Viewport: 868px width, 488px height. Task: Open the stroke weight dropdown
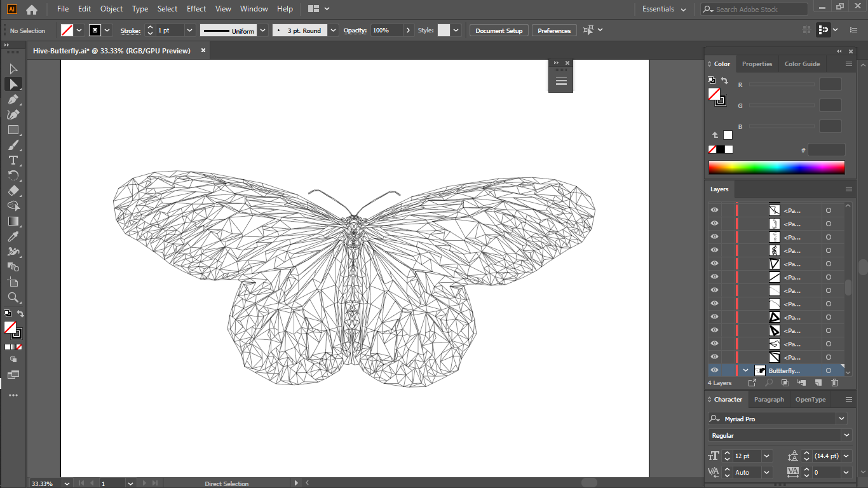[x=189, y=30]
